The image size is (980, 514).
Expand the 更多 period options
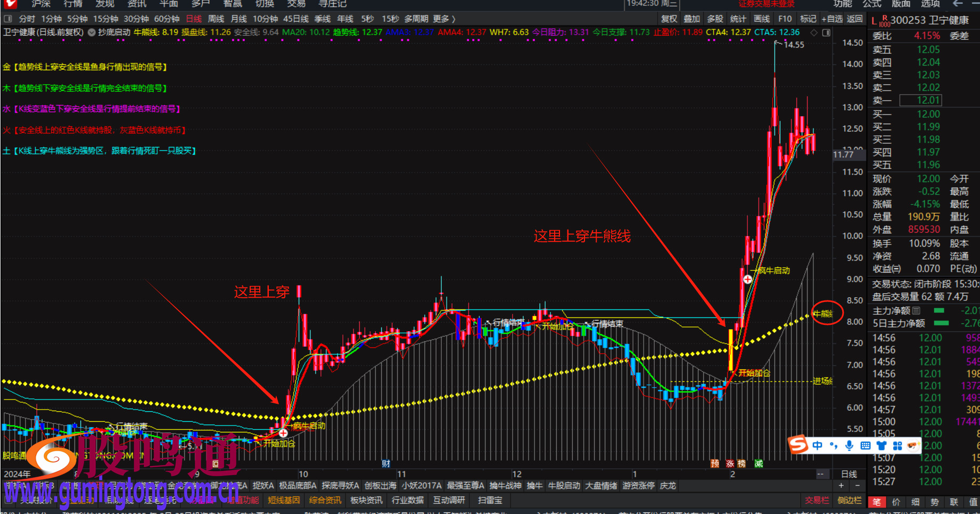[444, 19]
